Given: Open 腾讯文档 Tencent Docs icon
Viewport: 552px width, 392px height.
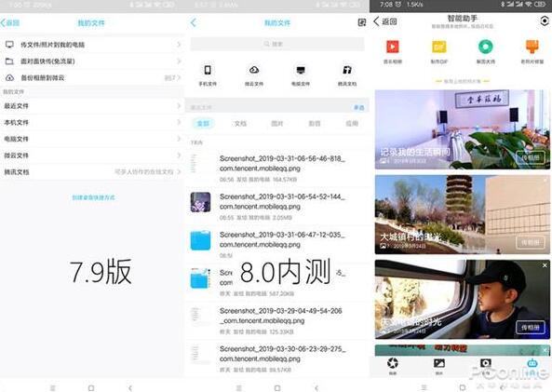Looking at the screenshot, I should coord(347,70).
